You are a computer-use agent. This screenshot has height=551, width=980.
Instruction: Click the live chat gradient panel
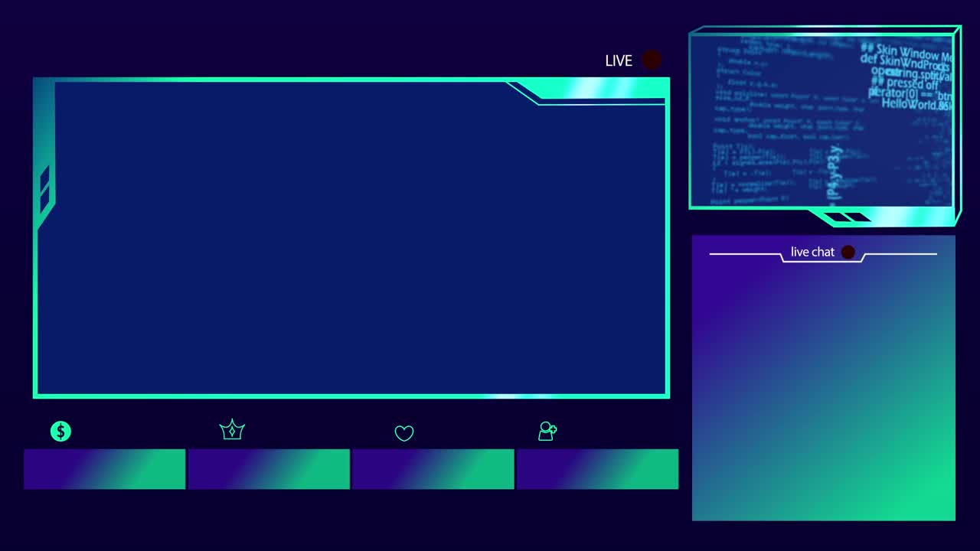(x=824, y=378)
